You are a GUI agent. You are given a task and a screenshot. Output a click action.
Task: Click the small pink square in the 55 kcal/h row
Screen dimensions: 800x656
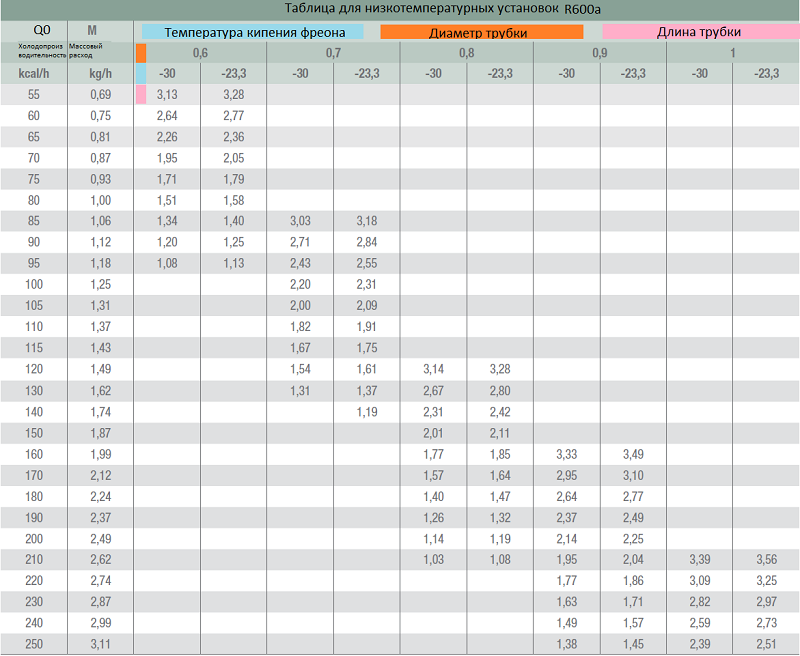pos(141,94)
